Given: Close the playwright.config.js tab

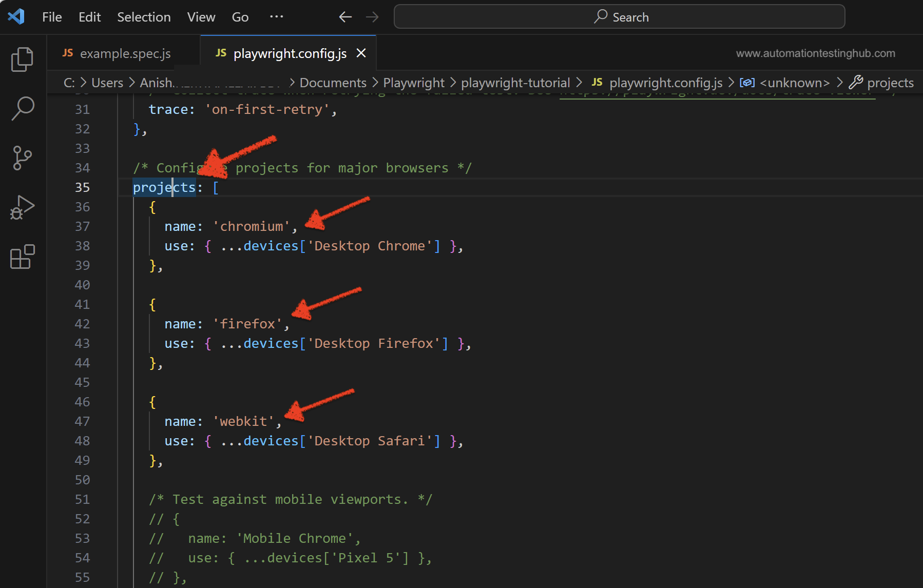Looking at the screenshot, I should coord(361,53).
